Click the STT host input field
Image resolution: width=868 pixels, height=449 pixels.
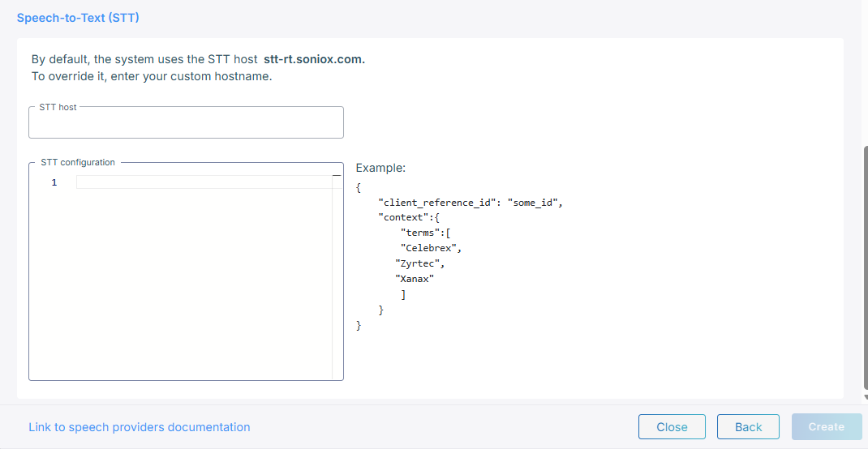point(186,122)
